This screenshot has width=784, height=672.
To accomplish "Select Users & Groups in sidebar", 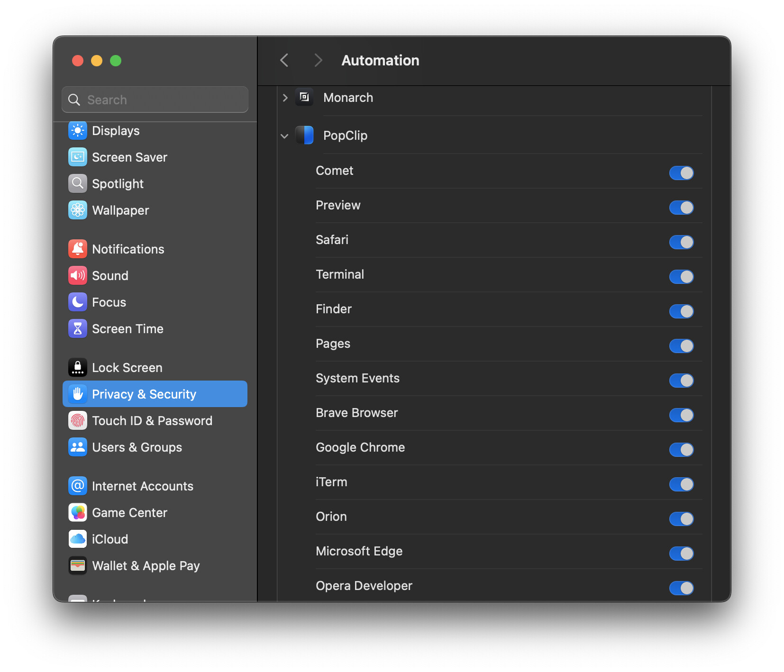I will [x=137, y=447].
